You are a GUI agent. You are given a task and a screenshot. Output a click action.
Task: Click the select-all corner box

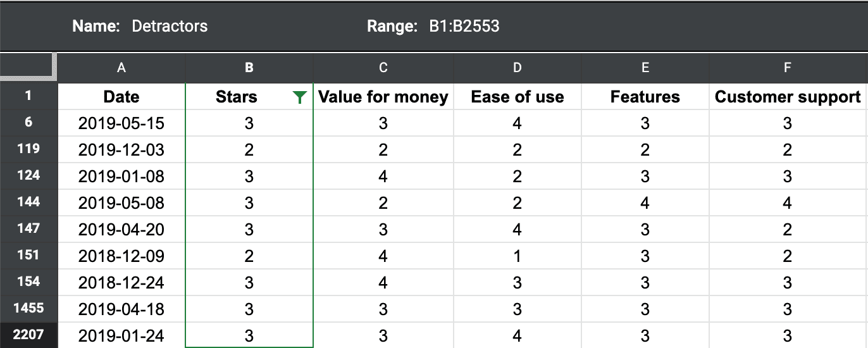[28, 67]
